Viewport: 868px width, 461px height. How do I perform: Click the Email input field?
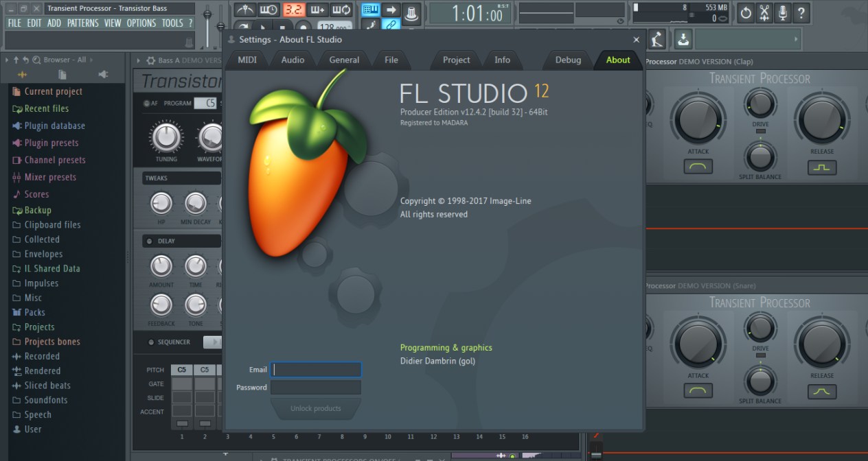[x=316, y=370]
